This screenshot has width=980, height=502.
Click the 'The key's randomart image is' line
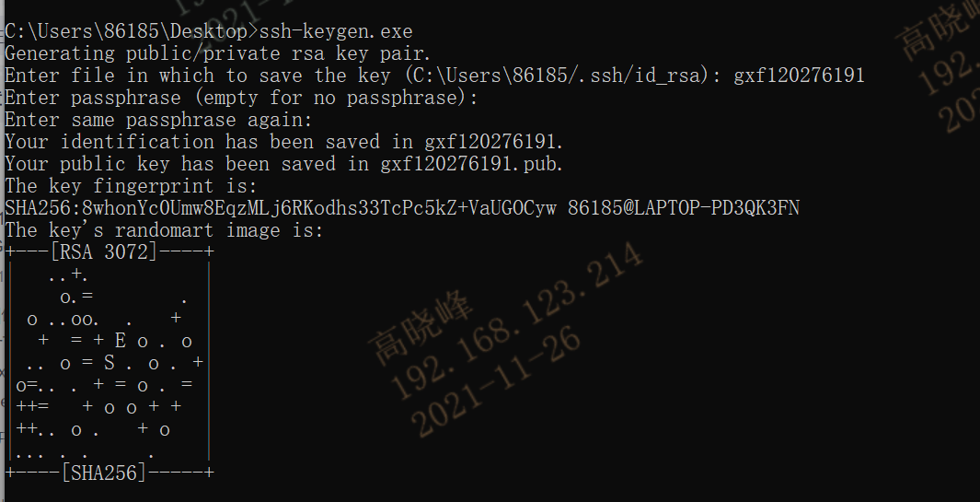[x=165, y=230]
